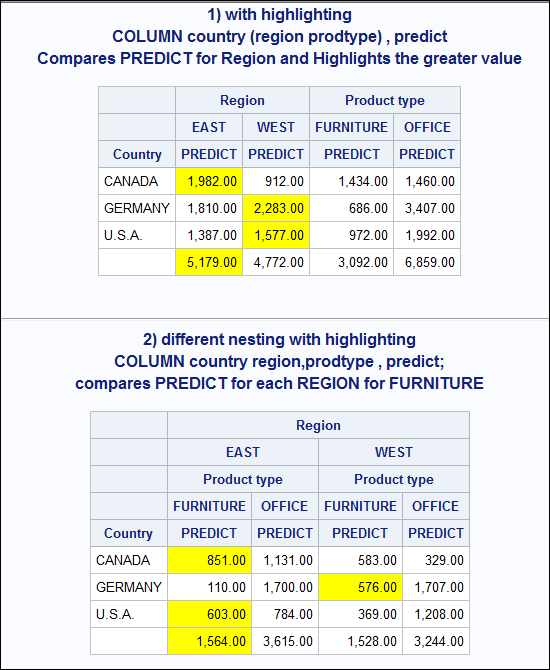Select the 3,407.00 GERMANY OFFICE cell

(x=427, y=208)
